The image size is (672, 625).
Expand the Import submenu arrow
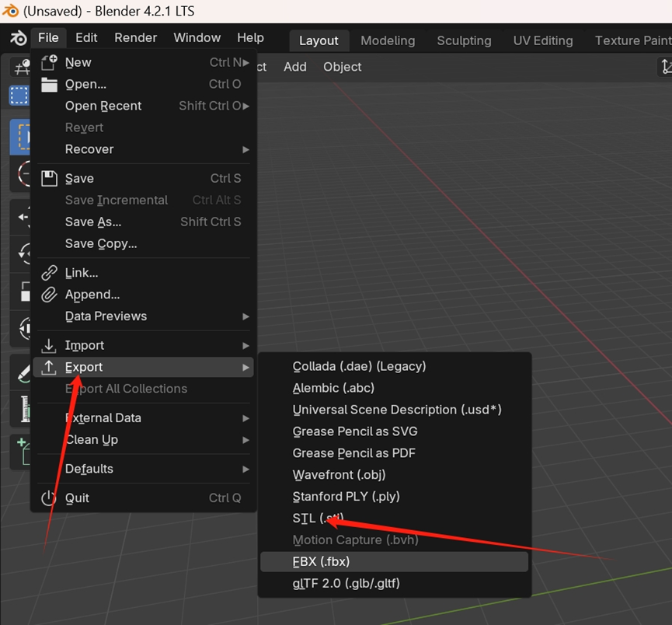245,346
